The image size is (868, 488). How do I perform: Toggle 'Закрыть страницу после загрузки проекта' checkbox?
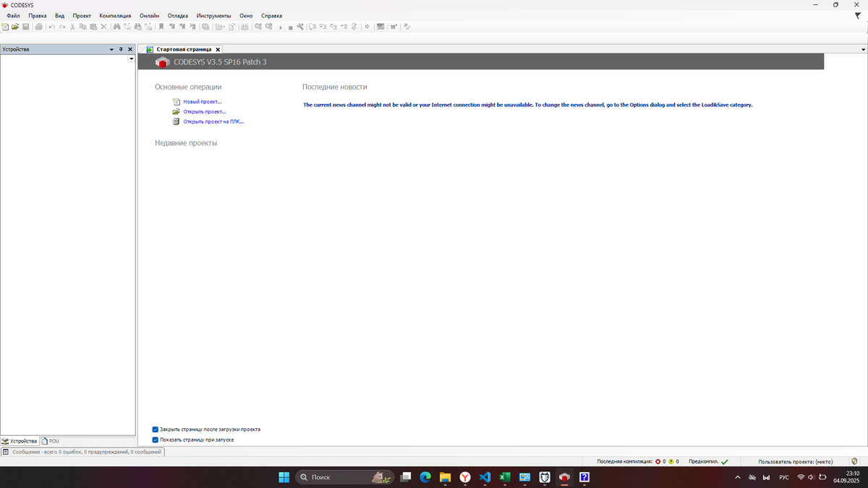tap(155, 429)
